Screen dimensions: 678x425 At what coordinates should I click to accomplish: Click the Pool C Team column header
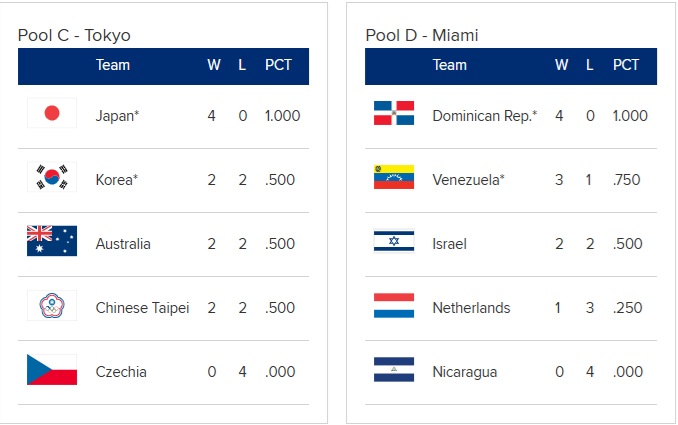point(113,65)
